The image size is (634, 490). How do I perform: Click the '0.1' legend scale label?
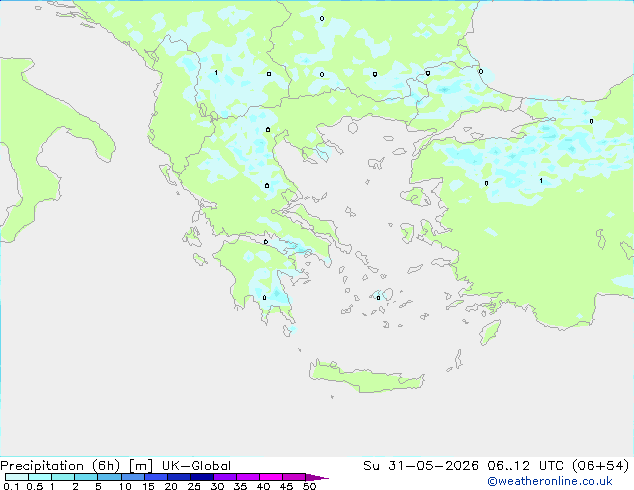click(x=11, y=486)
